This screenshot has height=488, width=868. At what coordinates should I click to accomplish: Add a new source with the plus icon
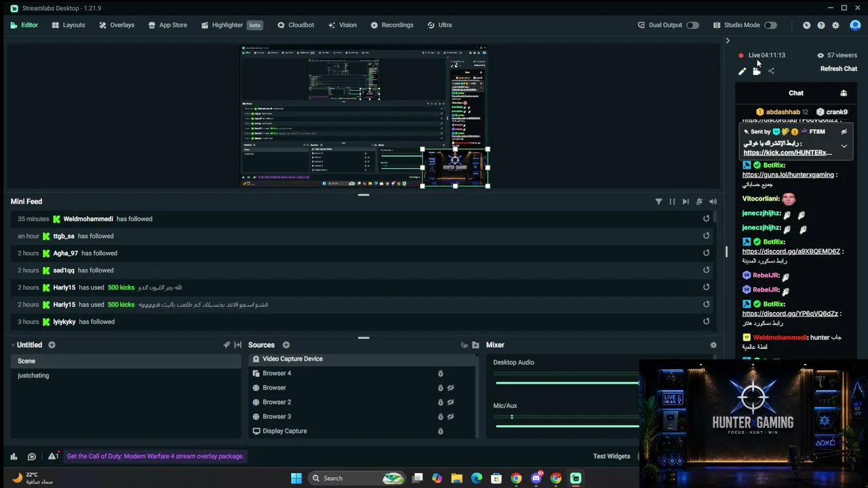point(286,345)
